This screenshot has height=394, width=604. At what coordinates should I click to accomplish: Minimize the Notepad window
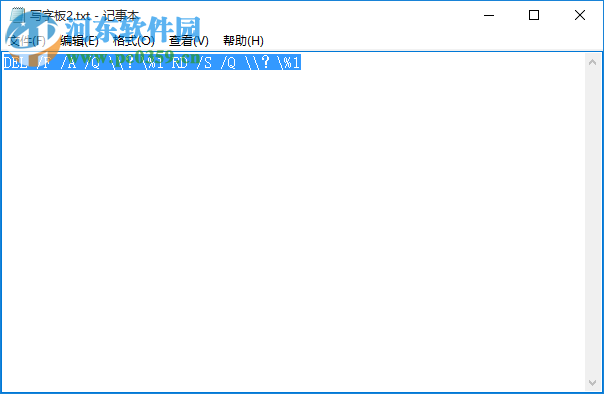click(489, 15)
